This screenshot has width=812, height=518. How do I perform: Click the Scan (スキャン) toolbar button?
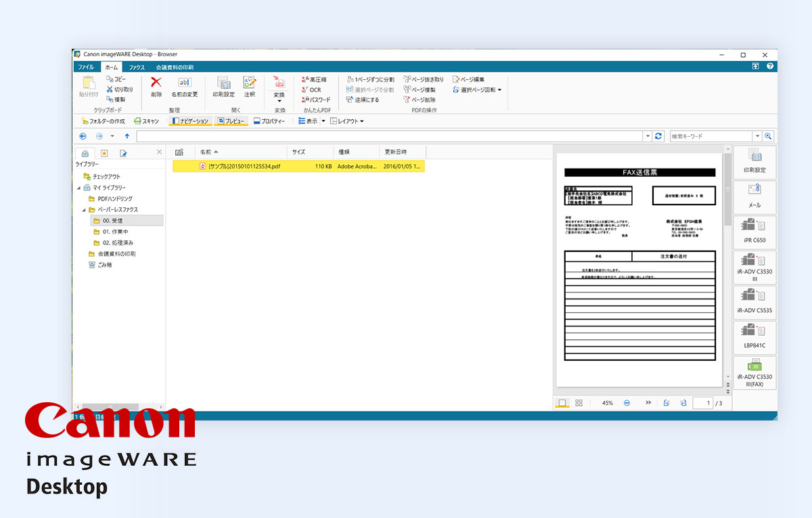coord(146,121)
